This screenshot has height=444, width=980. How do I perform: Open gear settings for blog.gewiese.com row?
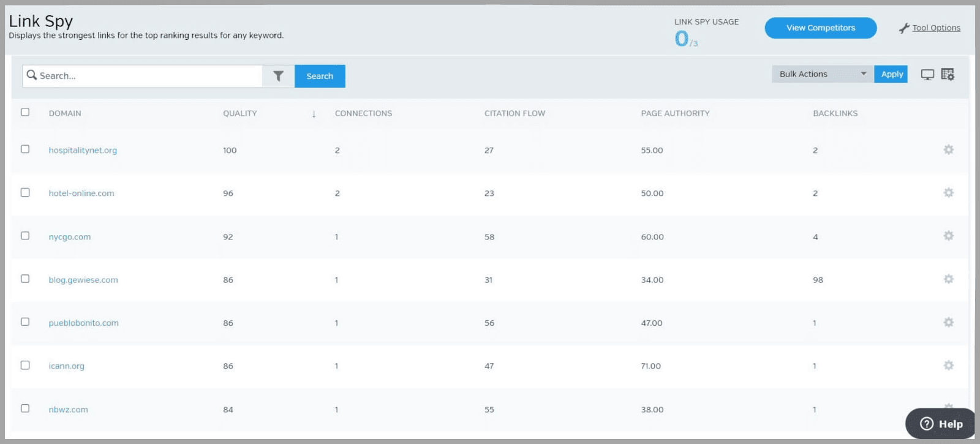point(948,279)
